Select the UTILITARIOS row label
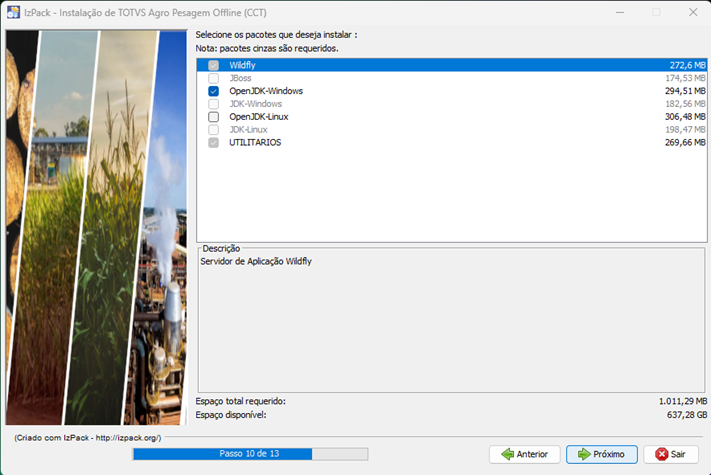The image size is (711, 475). 255,143
